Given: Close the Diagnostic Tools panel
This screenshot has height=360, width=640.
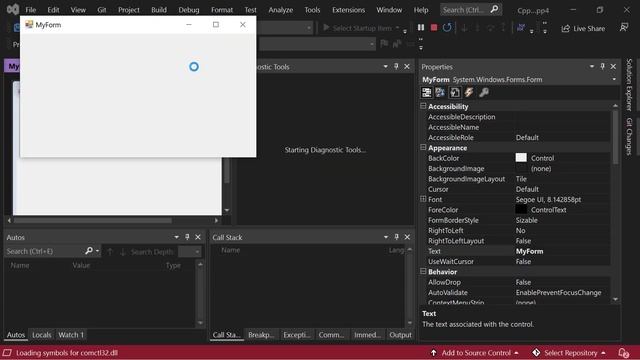Looking at the screenshot, I should point(407,66).
